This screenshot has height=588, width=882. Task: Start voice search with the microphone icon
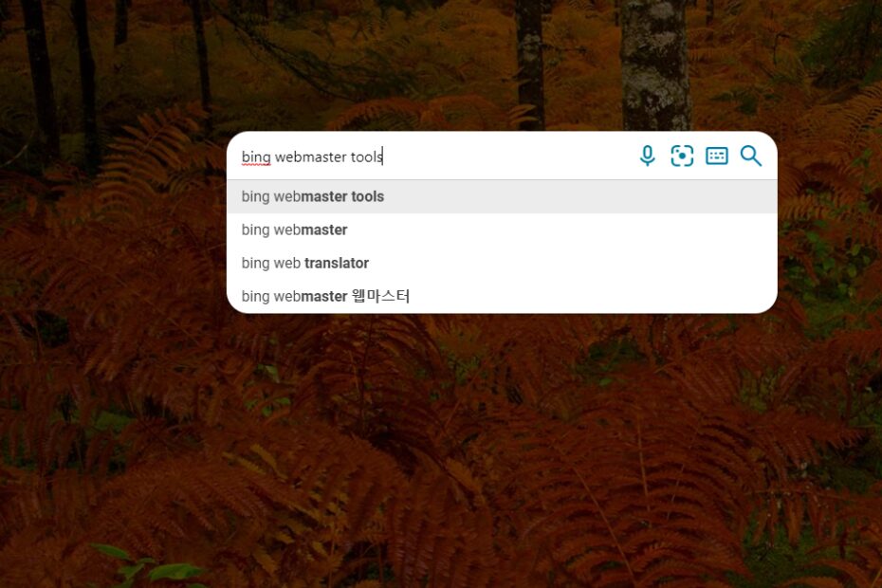click(648, 156)
